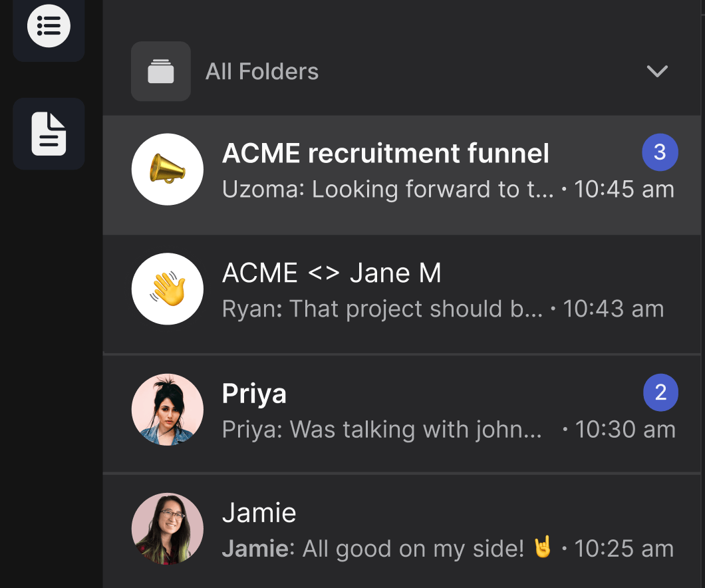Click the waving hand icon for ACME <> Jane M
The height and width of the screenshot is (588, 705).
(167, 289)
